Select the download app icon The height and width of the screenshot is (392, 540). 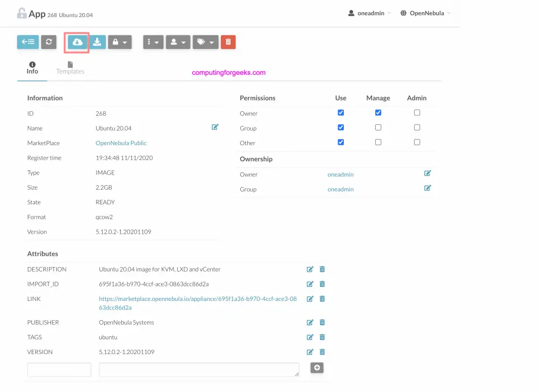[98, 42]
